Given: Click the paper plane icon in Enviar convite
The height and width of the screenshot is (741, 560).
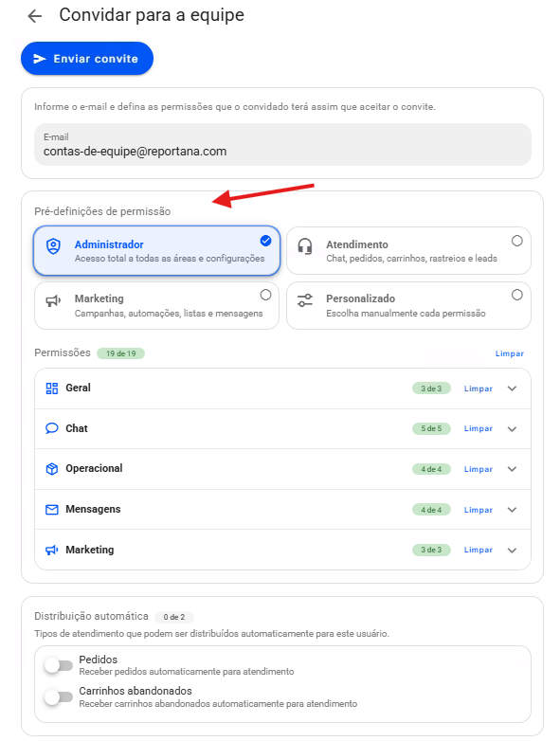Looking at the screenshot, I should point(40,59).
